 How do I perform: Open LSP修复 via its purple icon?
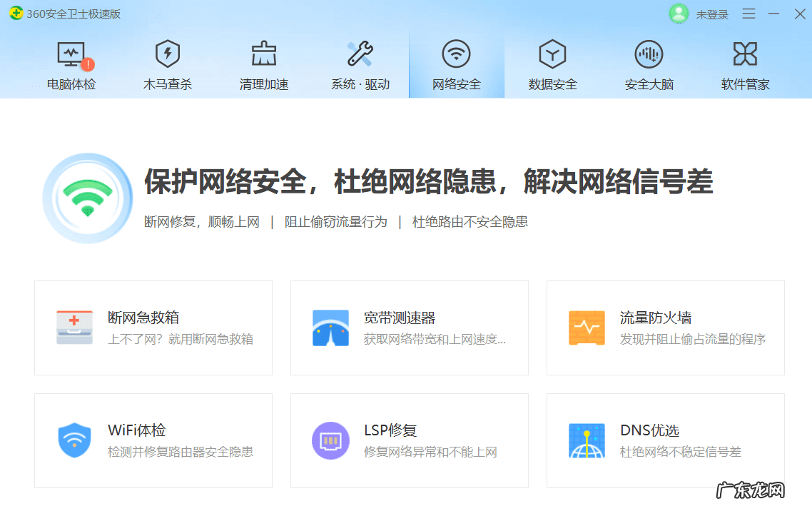pyautogui.click(x=330, y=438)
